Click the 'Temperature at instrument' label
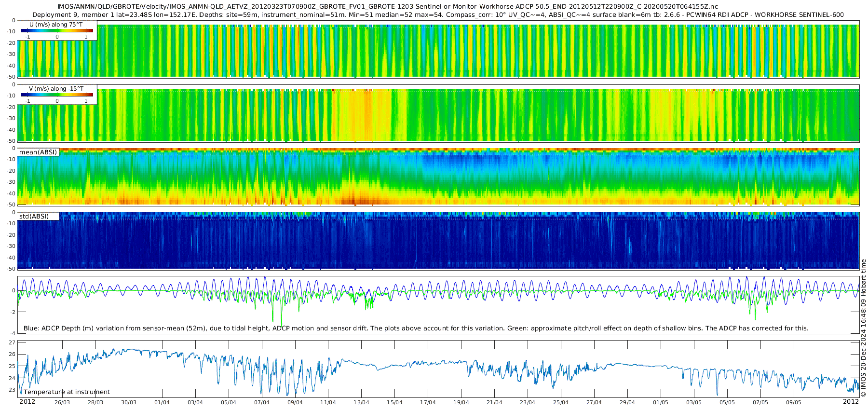Image resolution: width=868 pixels, height=410 pixels. tap(67, 392)
